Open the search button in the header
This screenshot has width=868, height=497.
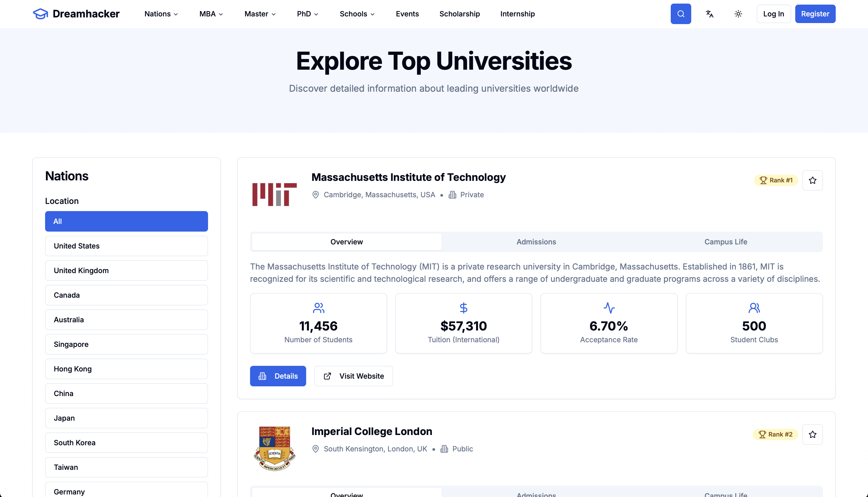[x=681, y=14]
